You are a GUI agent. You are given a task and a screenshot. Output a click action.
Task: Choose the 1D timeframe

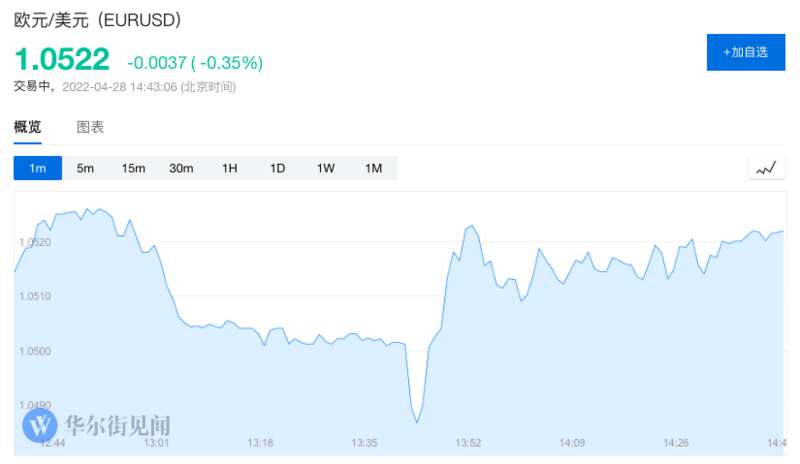278,168
